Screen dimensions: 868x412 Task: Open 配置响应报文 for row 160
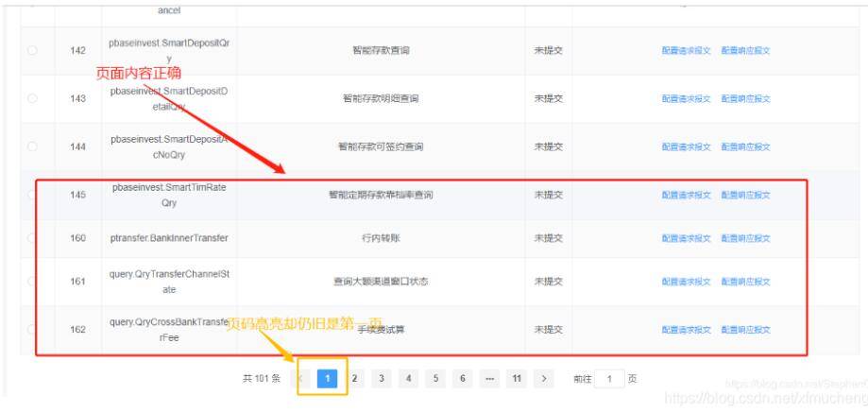[x=745, y=238]
